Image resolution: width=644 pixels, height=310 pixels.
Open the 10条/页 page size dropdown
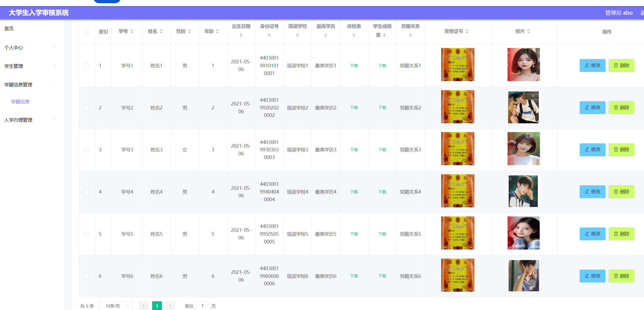pos(116,306)
